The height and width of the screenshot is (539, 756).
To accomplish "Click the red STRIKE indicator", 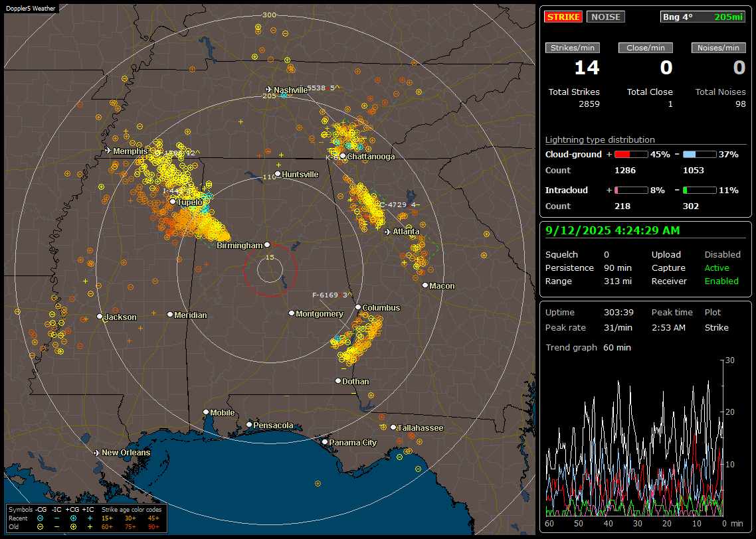I will pyautogui.click(x=563, y=17).
